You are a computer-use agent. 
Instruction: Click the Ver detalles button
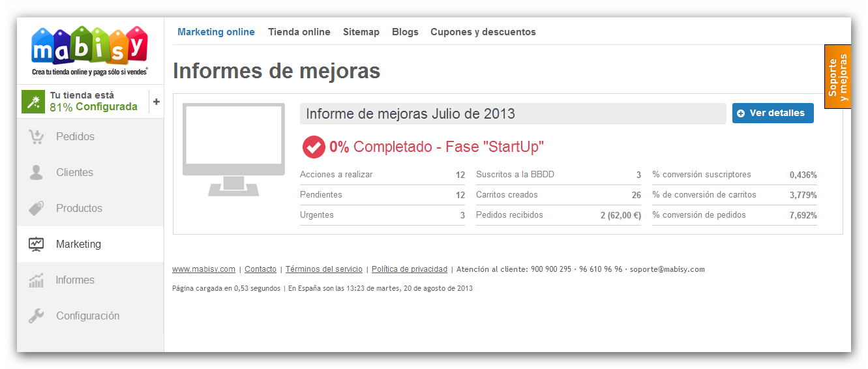pyautogui.click(x=773, y=113)
